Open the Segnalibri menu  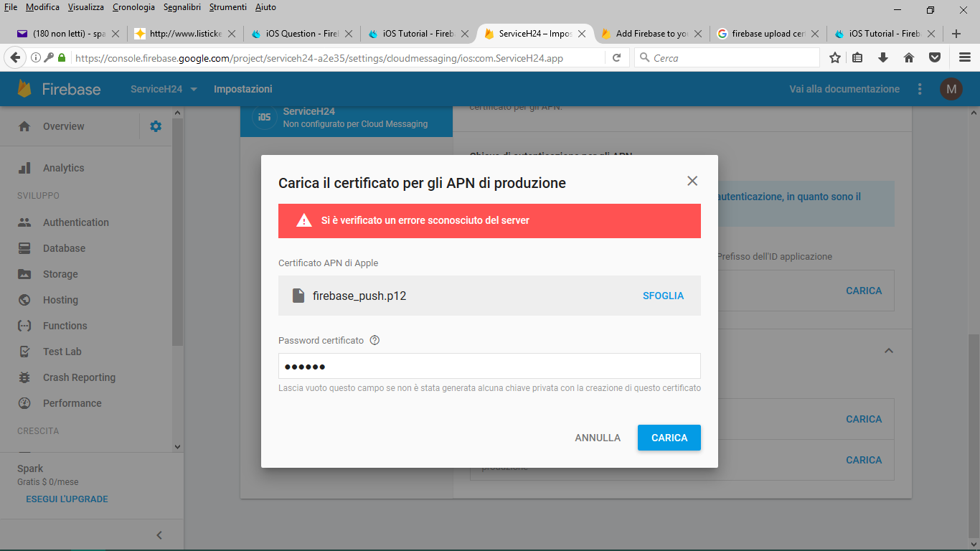click(182, 7)
